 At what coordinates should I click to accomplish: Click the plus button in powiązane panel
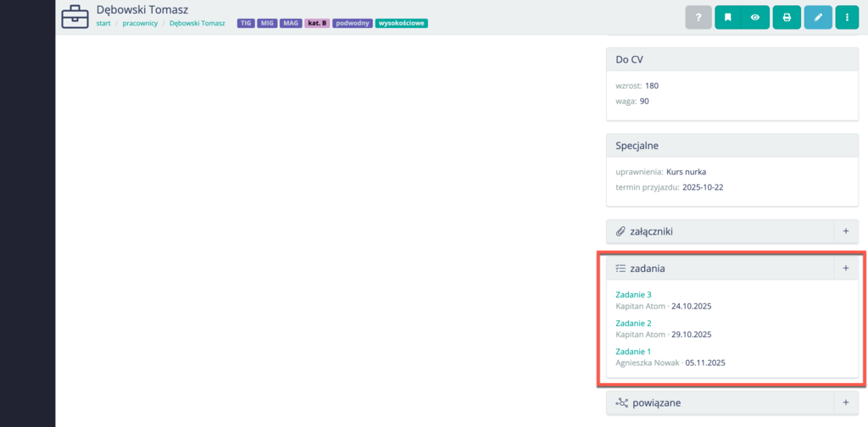pyautogui.click(x=845, y=402)
